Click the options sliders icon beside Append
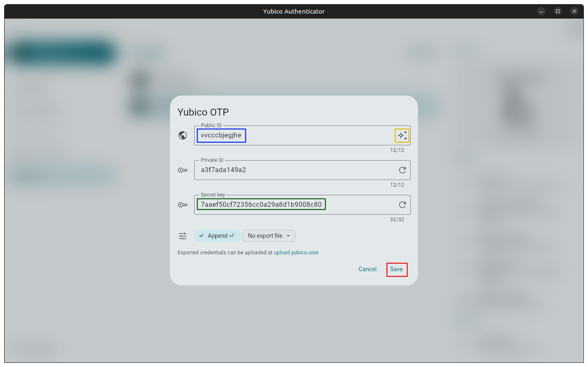Screen dimensions: 588x367 pos(183,236)
